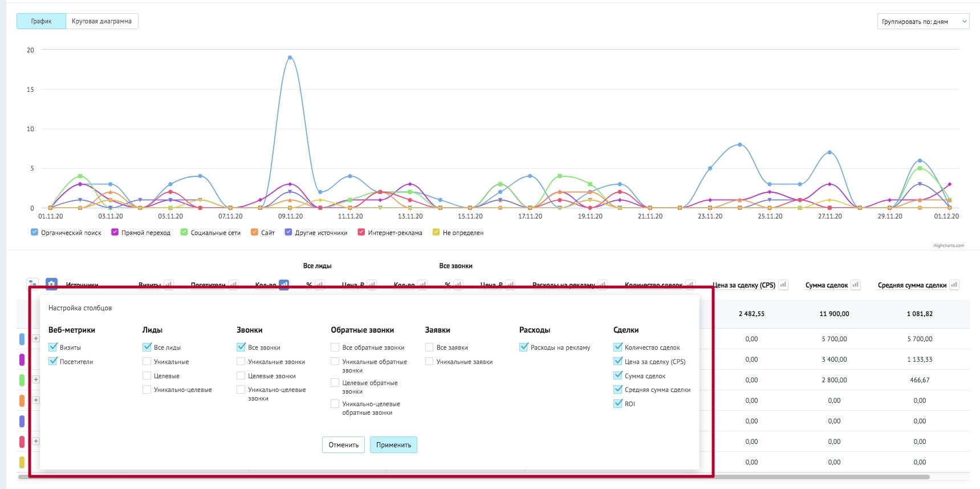The image size is (980, 489).
Task: Click the purple source color swatch
Action: click(x=22, y=359)
